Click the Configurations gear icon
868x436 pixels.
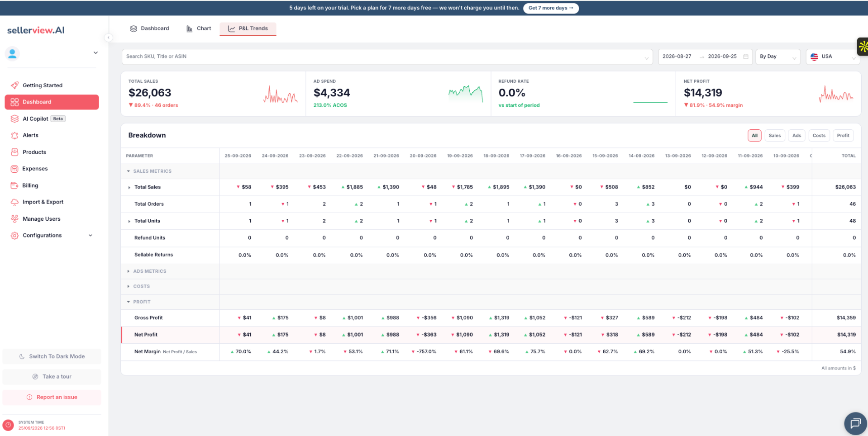point(14,236)
